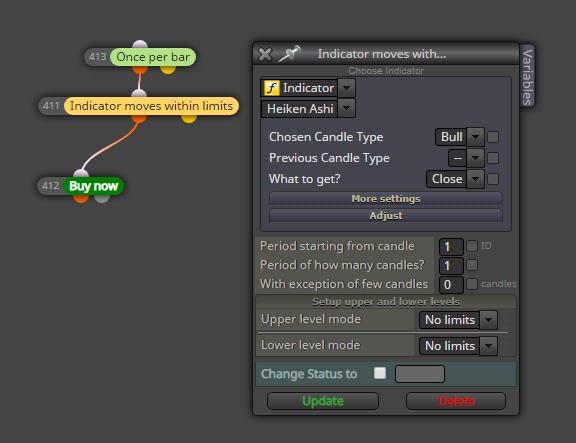Click the Change Status color field
This screenshot has height=443, width=576.
(420, 374)
